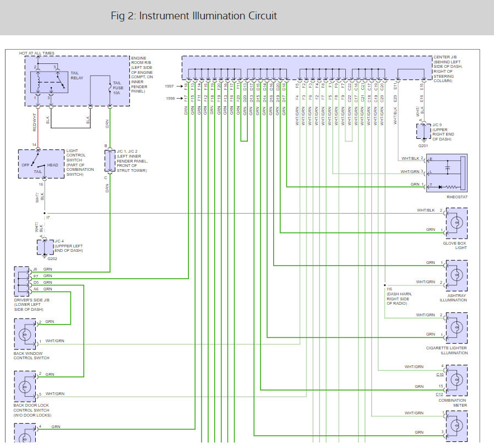This screenshot has width=494, height=448.
Task: Click the G202 ground symbol
Action: pos(45,255)
